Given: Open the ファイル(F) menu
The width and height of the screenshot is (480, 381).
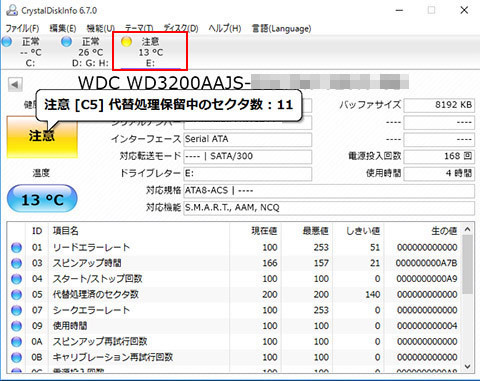Looking at the screenshot, I should [x=22, y=29].
